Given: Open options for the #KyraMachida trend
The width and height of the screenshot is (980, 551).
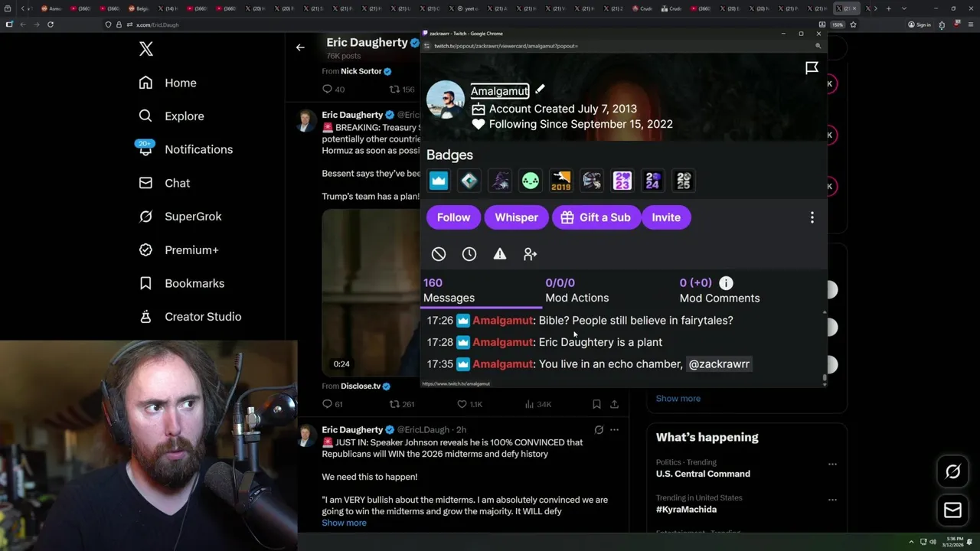Looking at the screenshot, I should pos(832,500).
